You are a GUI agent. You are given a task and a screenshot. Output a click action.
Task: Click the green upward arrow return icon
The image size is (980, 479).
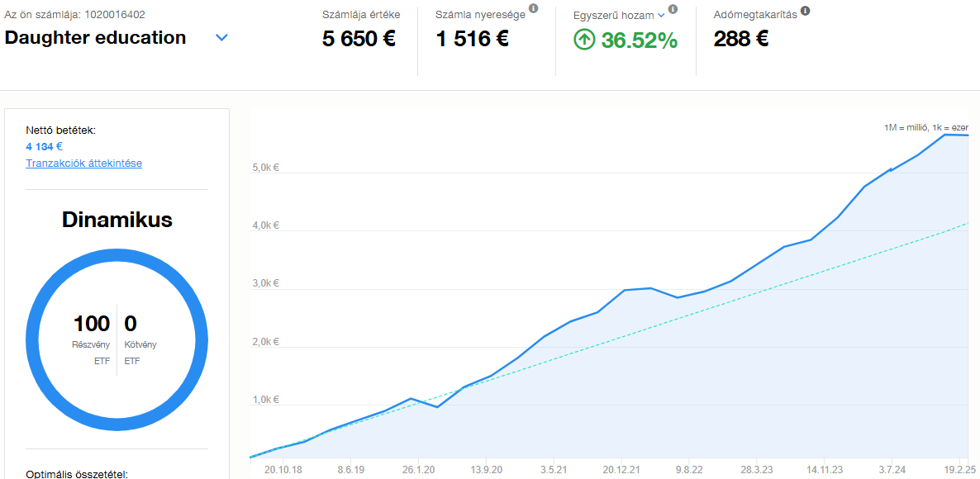(x=584, y=40)
